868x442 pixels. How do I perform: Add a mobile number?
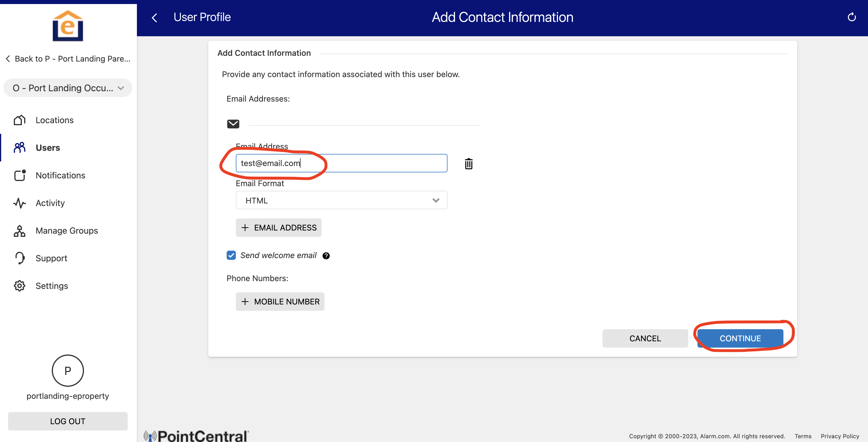280,301
